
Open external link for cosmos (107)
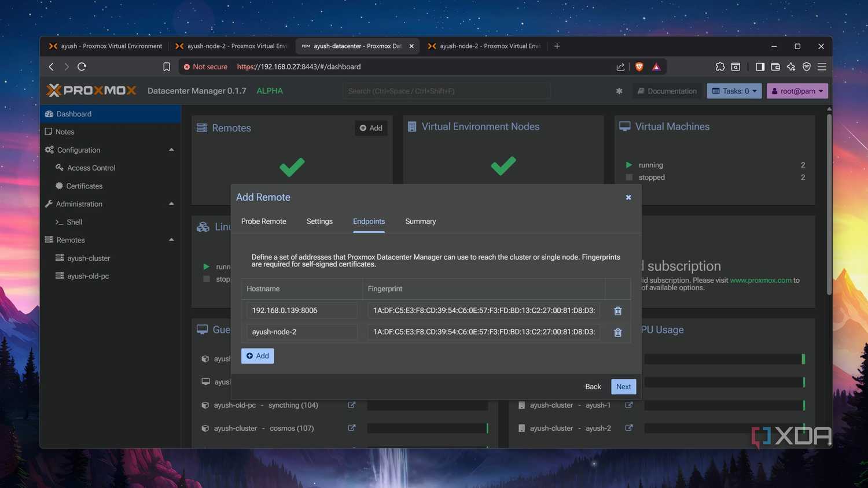[x=351, y=428]
